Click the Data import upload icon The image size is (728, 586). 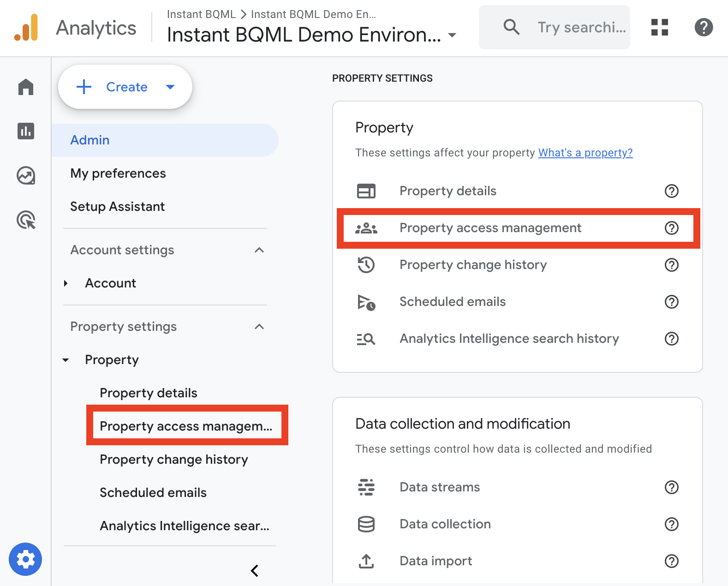[x=366, y=561]
